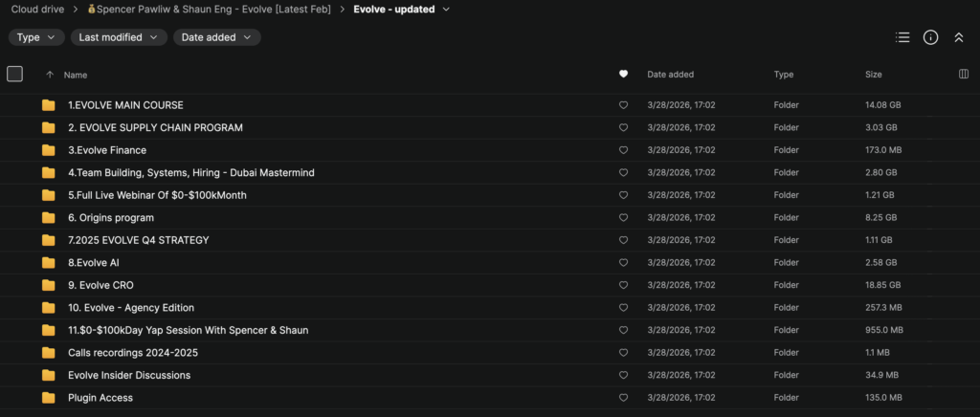Open the Date added filter dropdown
The width and height of the screenshot is (980, 417).
[216, 37]
